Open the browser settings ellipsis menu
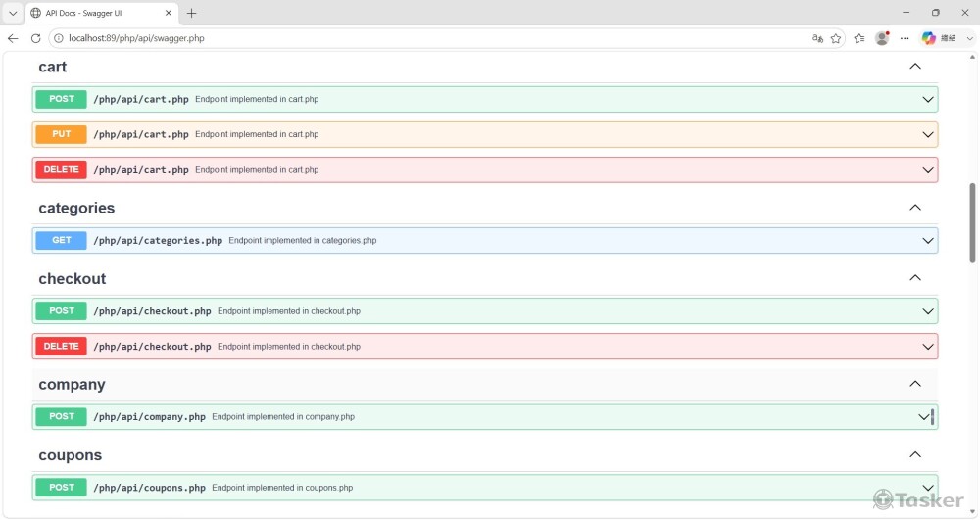The height and width of the screenshot is (520, 980). 905,38
